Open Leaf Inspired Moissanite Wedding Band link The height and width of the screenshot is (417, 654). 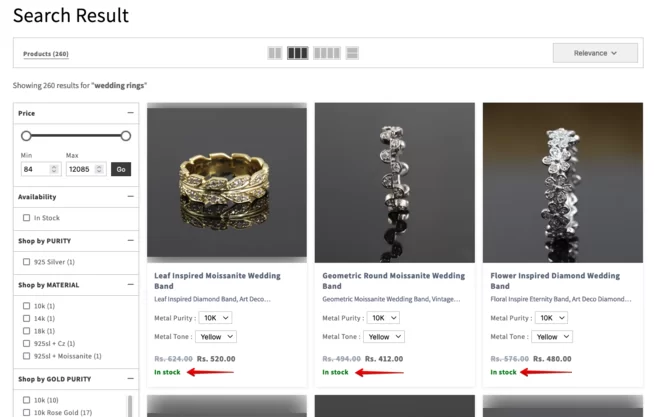tap(217, 281)
